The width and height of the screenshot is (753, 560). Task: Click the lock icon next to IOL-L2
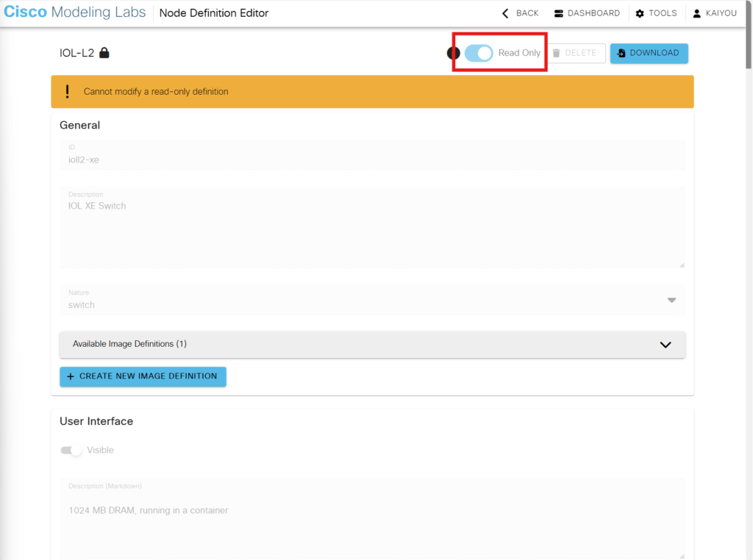tap(104, 53)
